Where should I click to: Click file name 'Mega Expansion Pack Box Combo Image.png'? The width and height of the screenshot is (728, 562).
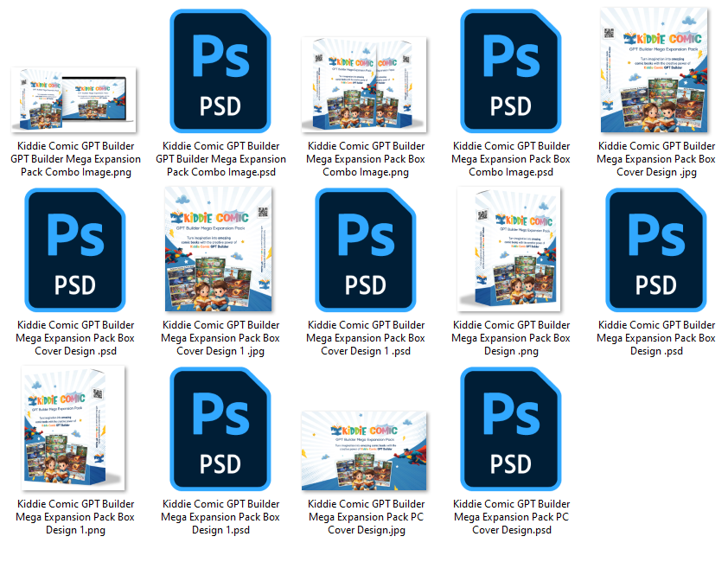click(x=366, y=159)
